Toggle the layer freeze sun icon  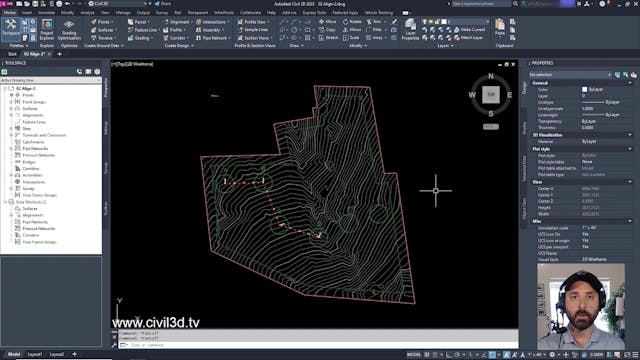tap(431, 22)
